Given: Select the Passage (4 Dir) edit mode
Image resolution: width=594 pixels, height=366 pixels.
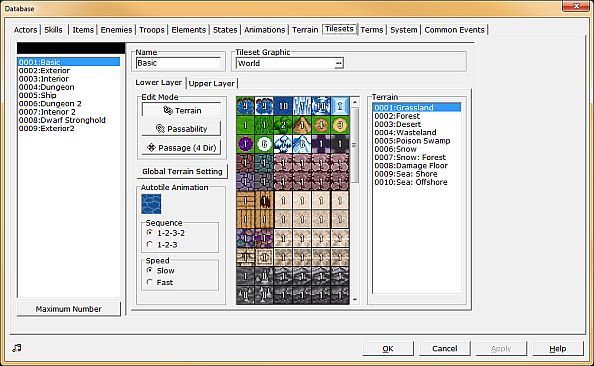Looking at the screenshot, I should point(181,147).
